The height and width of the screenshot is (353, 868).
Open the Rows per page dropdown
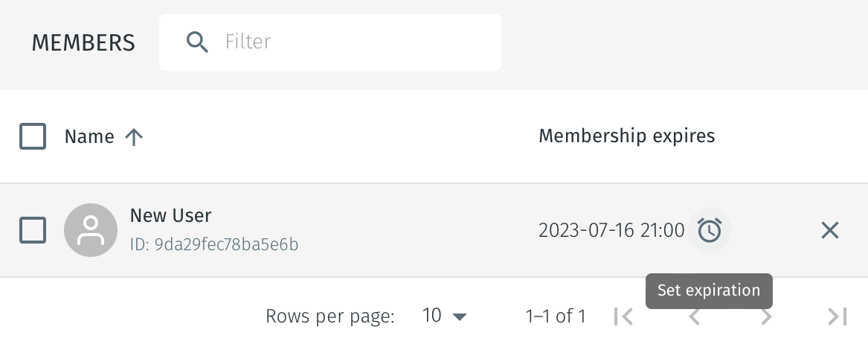pos(445,316)
